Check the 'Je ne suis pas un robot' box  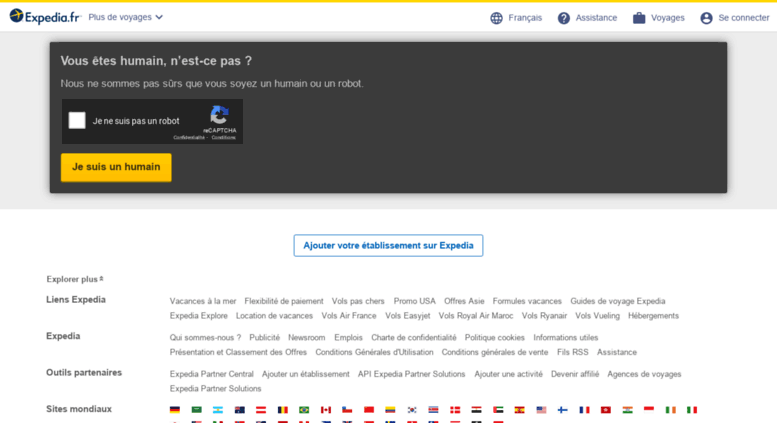[77, 120]
